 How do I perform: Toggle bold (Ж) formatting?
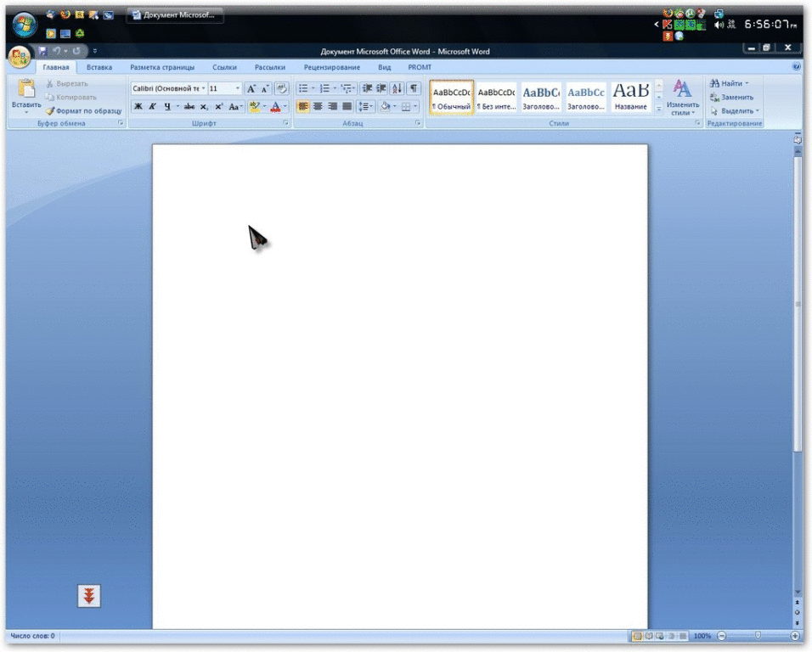[x=138, y=107]
